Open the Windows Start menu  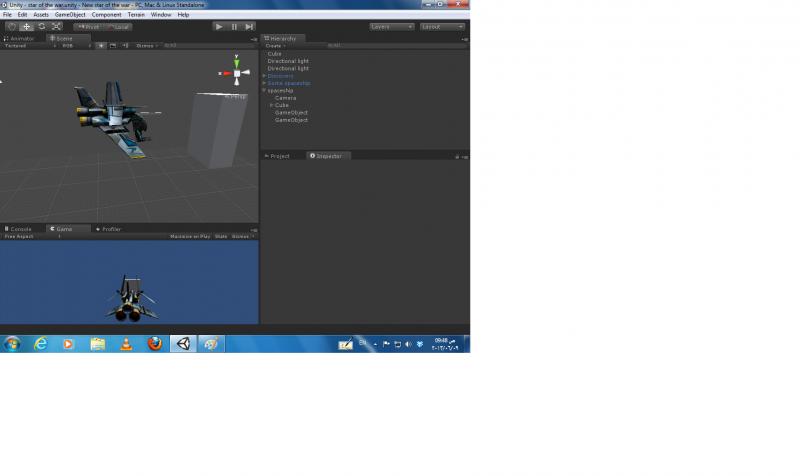click(12, 344)
